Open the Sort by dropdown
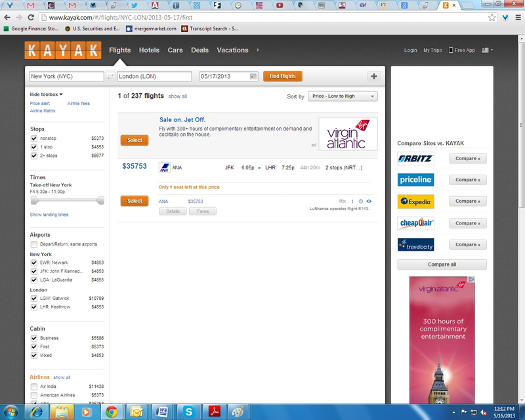The image size is (525, 420). tap(343, 96)
